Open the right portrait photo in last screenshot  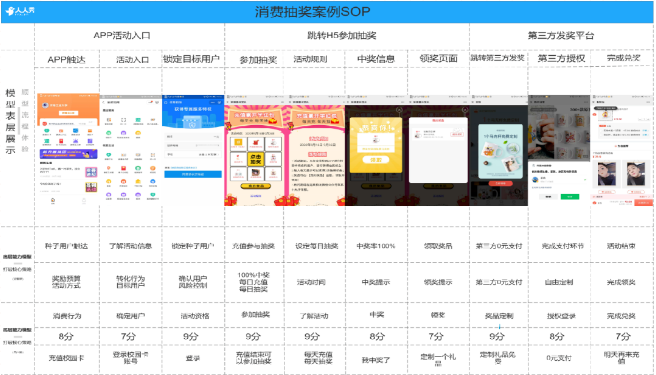[x=636, y=174]
